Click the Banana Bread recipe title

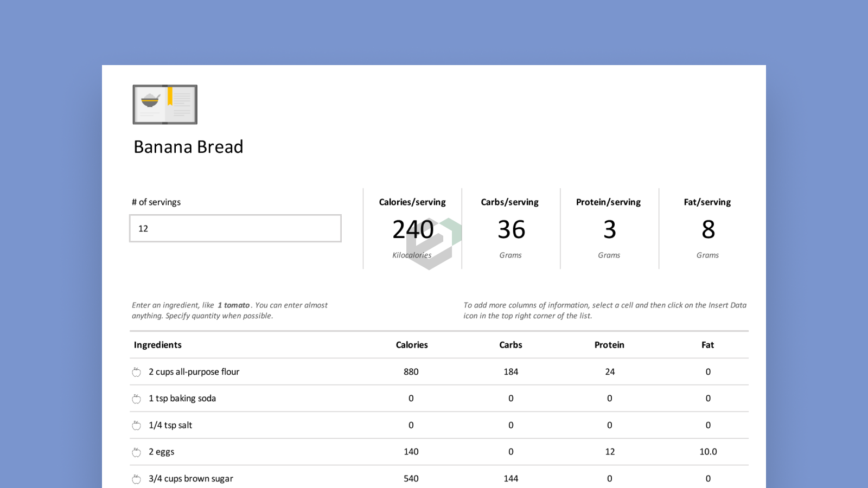point(188,146)
